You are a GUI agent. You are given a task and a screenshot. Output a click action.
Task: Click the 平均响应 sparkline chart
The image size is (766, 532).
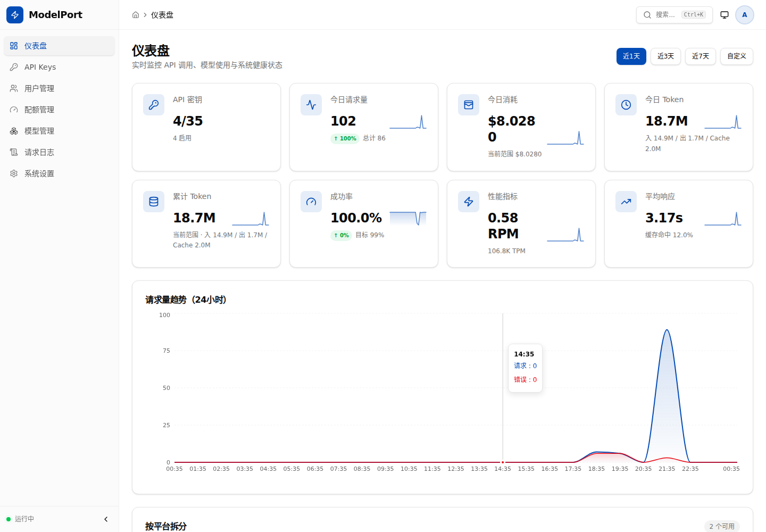(723, 219)
